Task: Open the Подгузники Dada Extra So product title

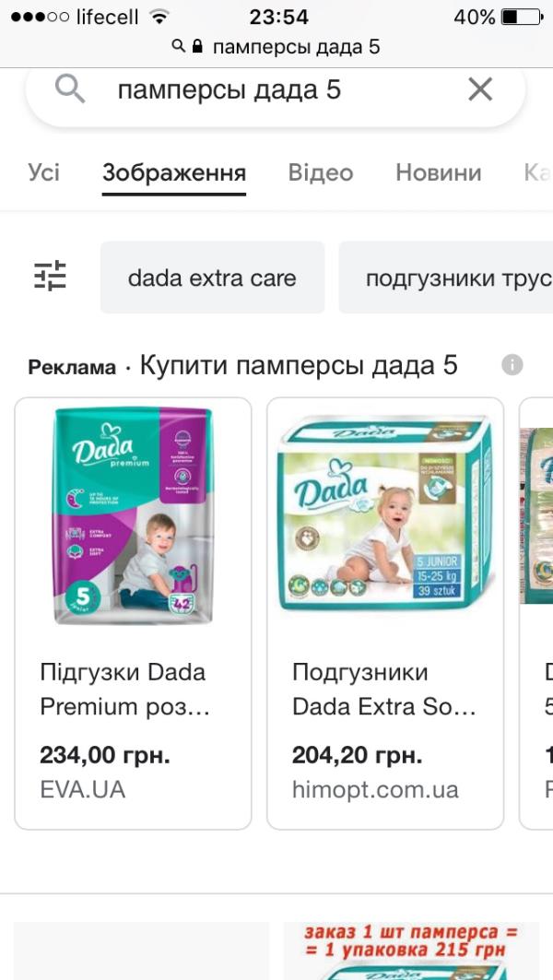Action: pos(384,690)
